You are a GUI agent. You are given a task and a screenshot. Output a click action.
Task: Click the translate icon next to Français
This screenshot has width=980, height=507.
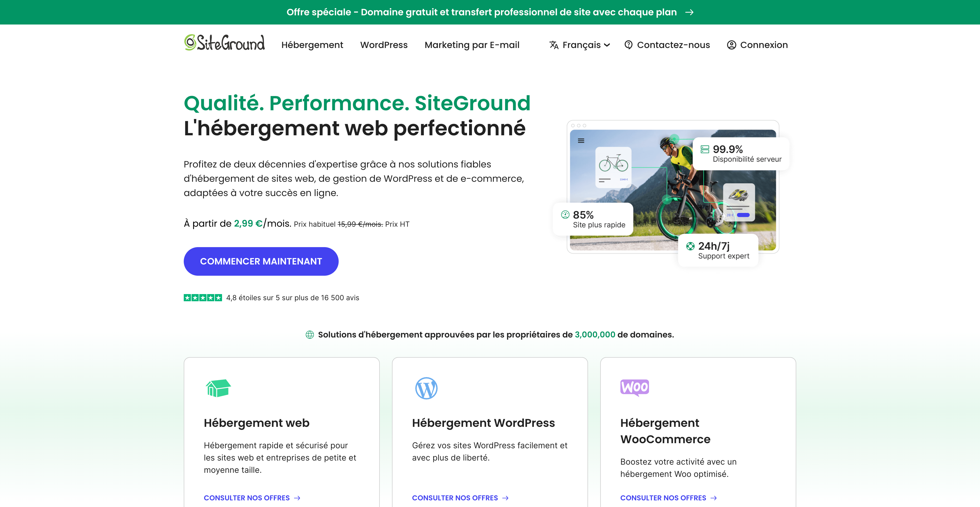click(554, 45)
